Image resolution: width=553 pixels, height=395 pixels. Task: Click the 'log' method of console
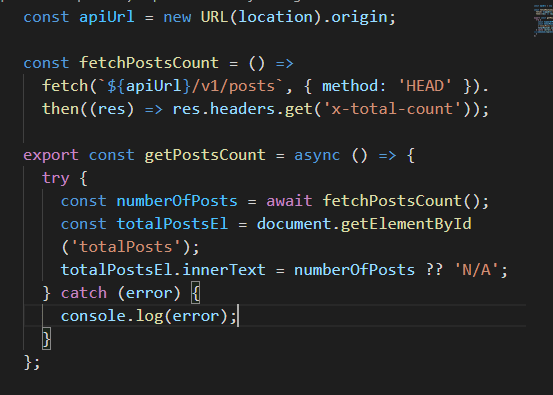tap(149, 316)
